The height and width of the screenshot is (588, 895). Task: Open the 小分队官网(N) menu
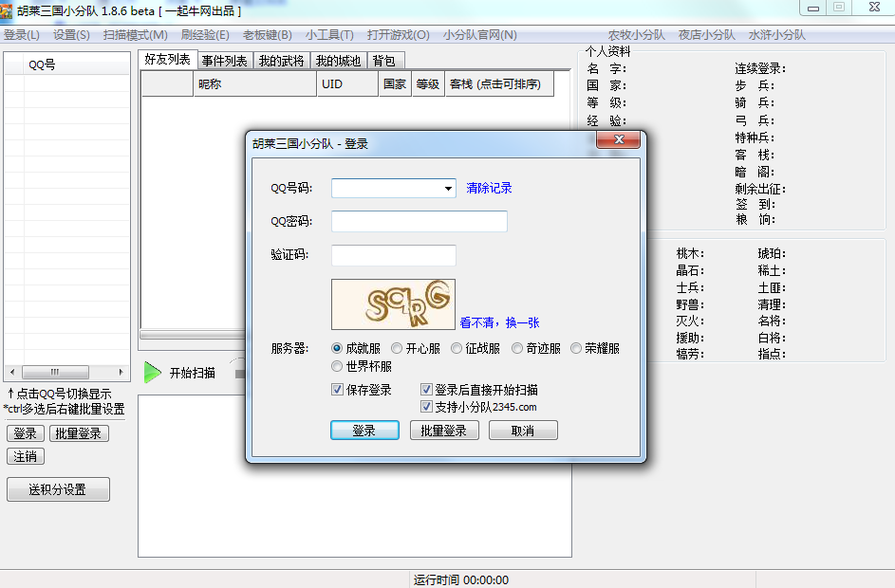pos(479,35)
